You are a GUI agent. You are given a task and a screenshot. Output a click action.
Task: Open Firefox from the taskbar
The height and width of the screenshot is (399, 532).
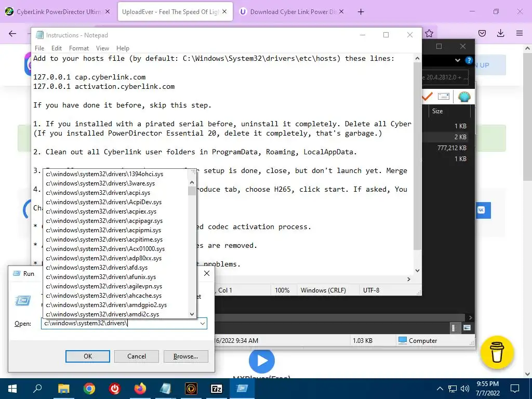(140, 389)
